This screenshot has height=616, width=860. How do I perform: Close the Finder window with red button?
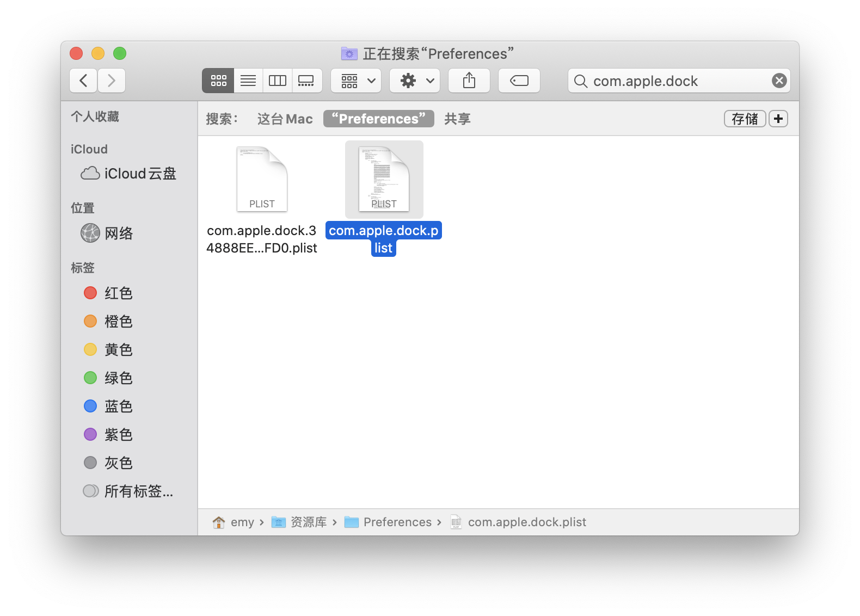[x=76, y=53]
